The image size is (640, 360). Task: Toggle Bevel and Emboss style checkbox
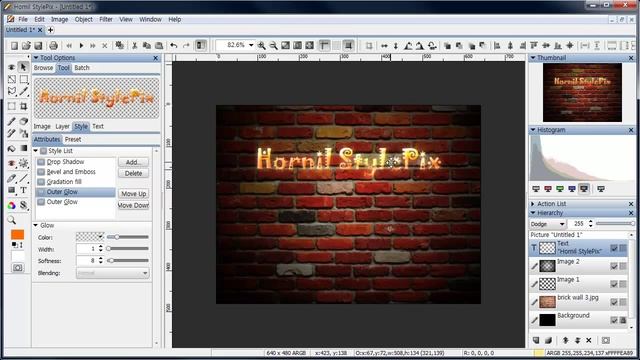[41, 172]
